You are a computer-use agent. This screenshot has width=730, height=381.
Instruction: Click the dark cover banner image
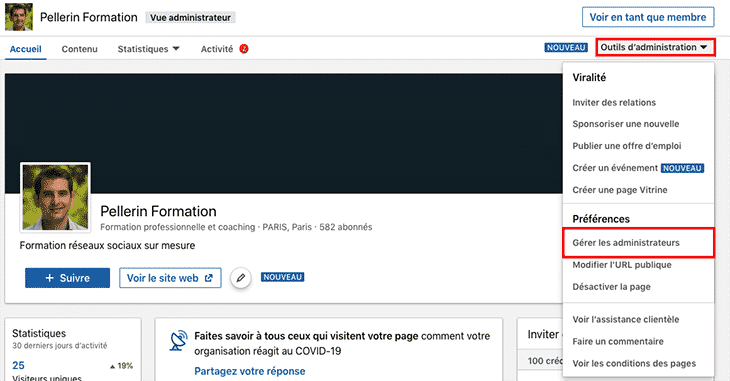(x=284, y=133)
